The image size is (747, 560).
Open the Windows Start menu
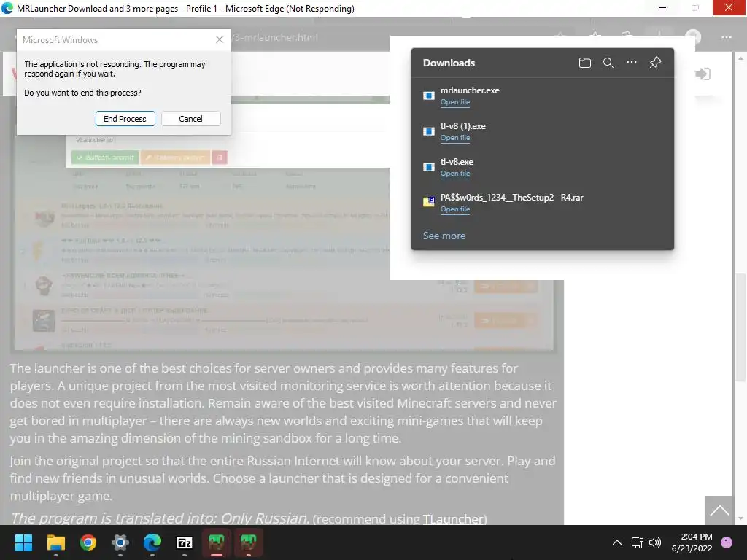click(23, 542)
